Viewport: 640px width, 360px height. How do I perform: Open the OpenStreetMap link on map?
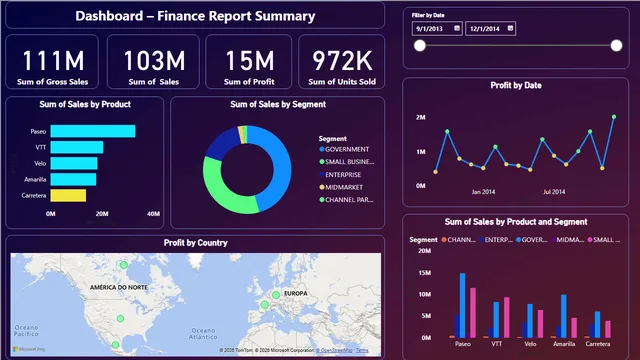click(x=334, y=350)
